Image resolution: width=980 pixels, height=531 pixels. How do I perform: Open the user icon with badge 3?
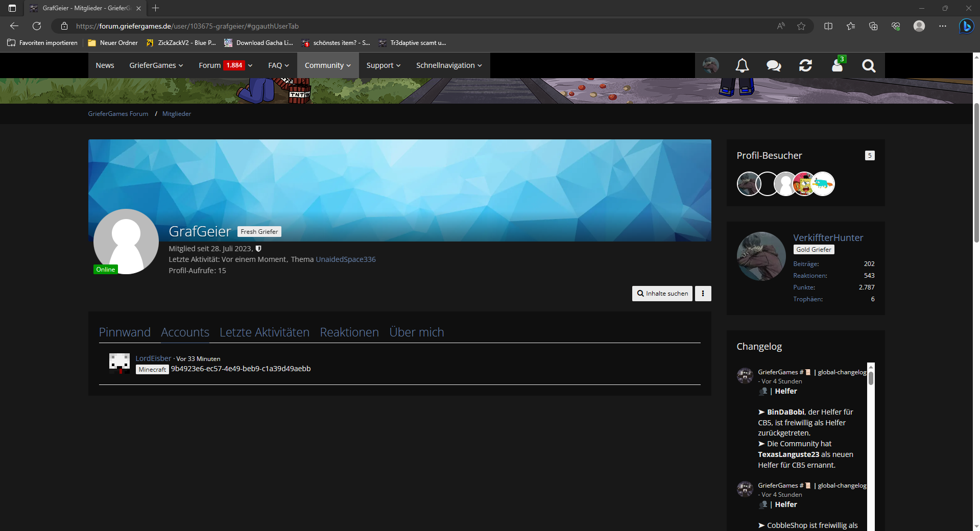(838, 64)
